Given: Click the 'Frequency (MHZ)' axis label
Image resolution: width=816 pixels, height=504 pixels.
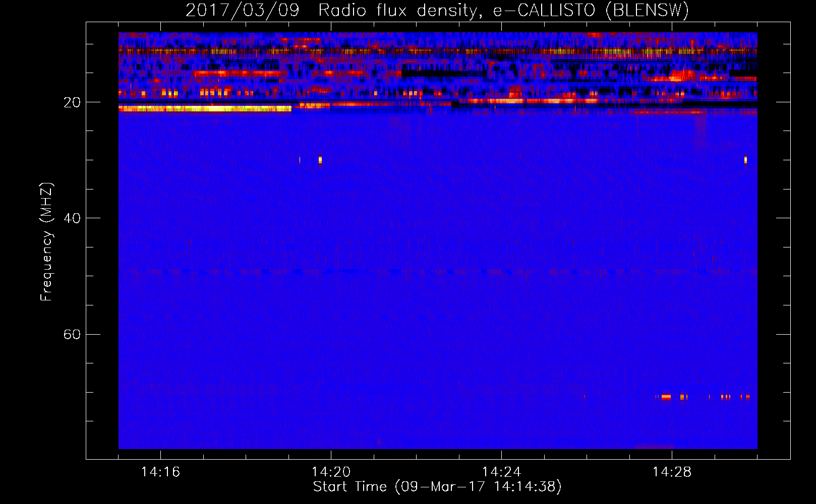Looking at the screenshot, I should (46, 242).
